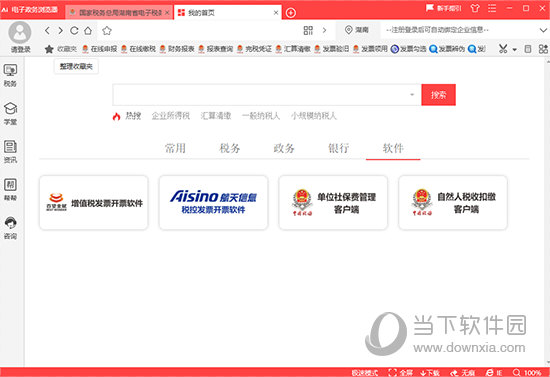This screenshot has width=550, height=377.
Task: Expand the search box dropdown arrow
Action: (412, 95)
